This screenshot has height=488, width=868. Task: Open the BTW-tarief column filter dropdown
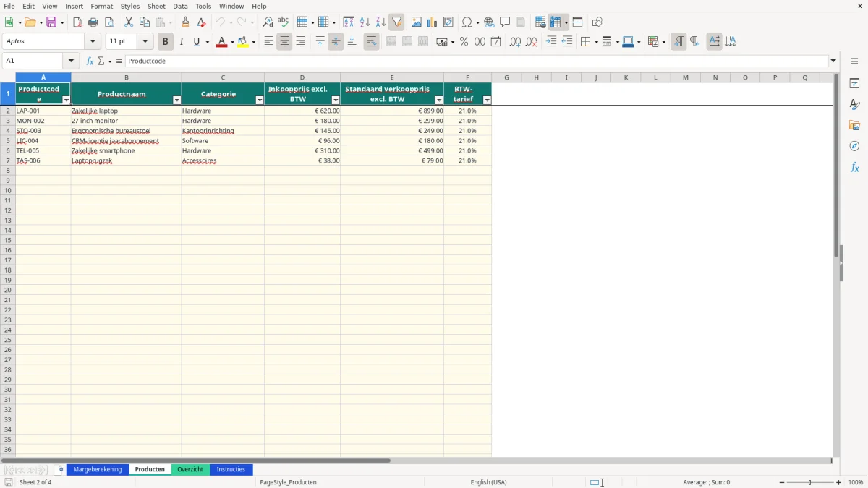point(487,100)
